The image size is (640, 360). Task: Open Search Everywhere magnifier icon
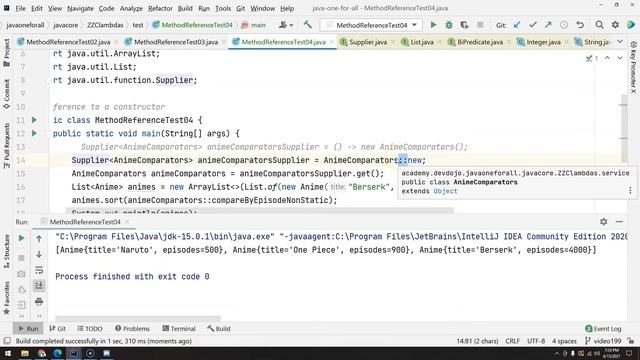tap(599, 25)
